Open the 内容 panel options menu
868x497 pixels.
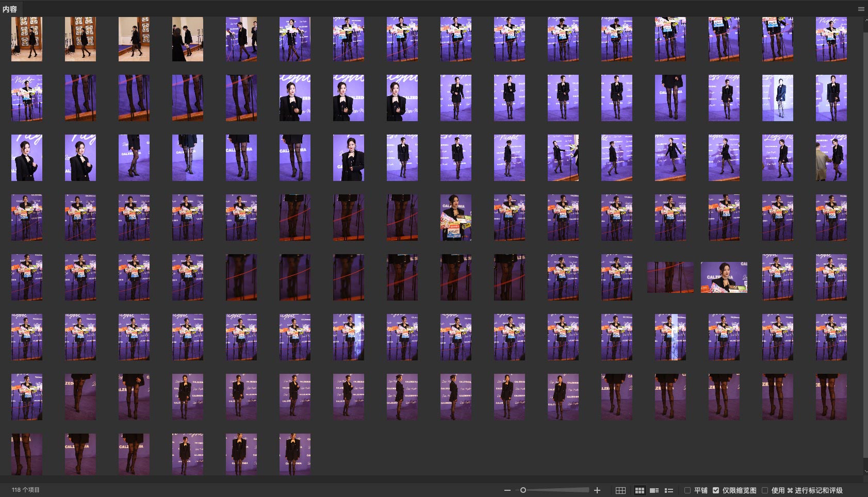[x=861, y=9]
